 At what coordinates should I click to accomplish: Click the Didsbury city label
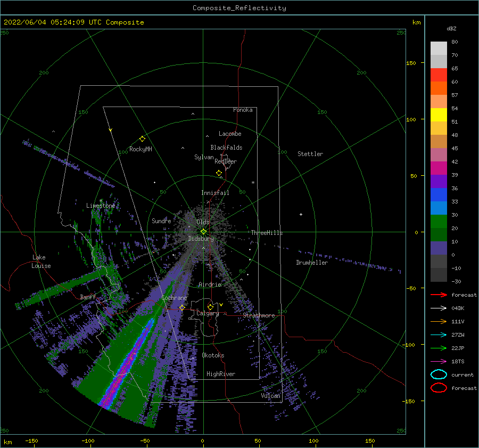pos(201,239)
